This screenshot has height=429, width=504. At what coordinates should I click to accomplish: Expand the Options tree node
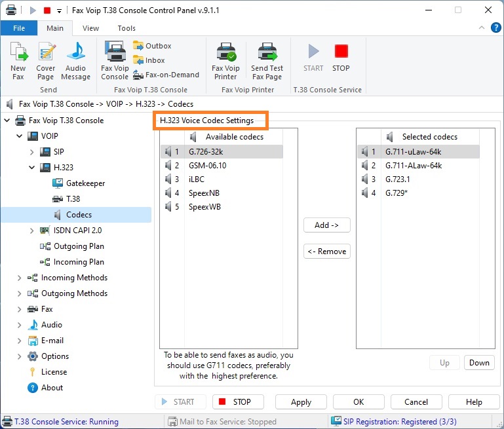point(19,356)
